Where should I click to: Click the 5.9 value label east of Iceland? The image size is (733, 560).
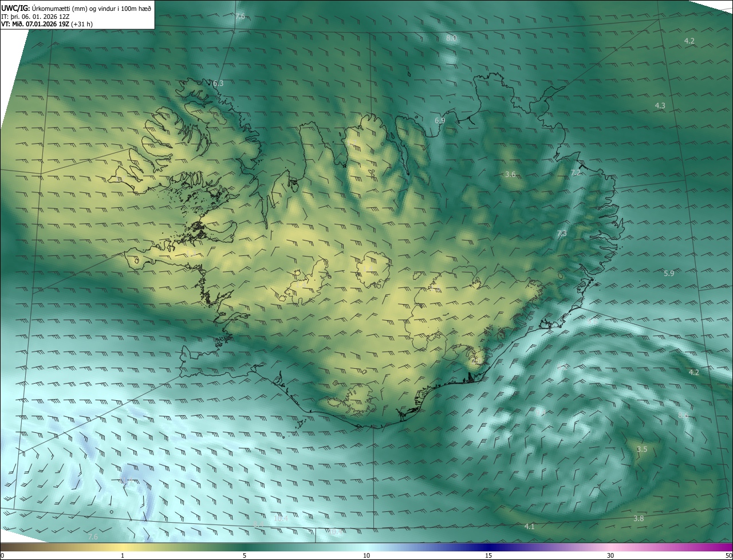669,274
